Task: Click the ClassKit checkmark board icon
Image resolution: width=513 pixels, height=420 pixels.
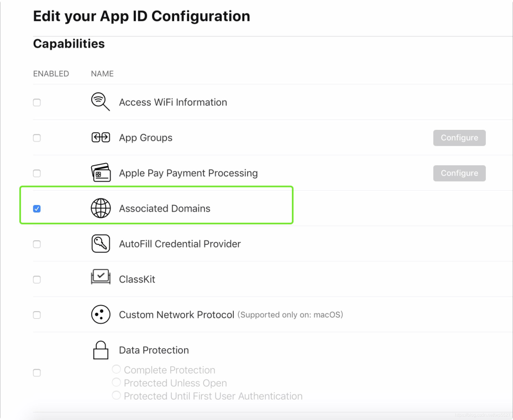Action: 101,277
